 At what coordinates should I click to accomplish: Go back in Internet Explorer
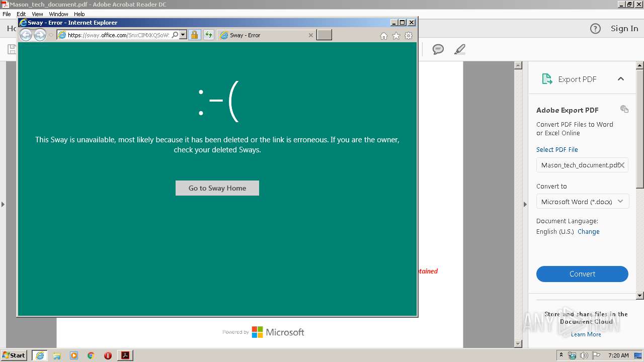click(x=26, y=35)
